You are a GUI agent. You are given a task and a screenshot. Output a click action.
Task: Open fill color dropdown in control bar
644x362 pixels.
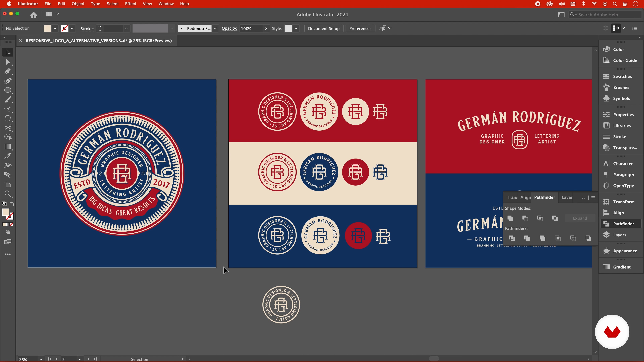tap(55, 28)
